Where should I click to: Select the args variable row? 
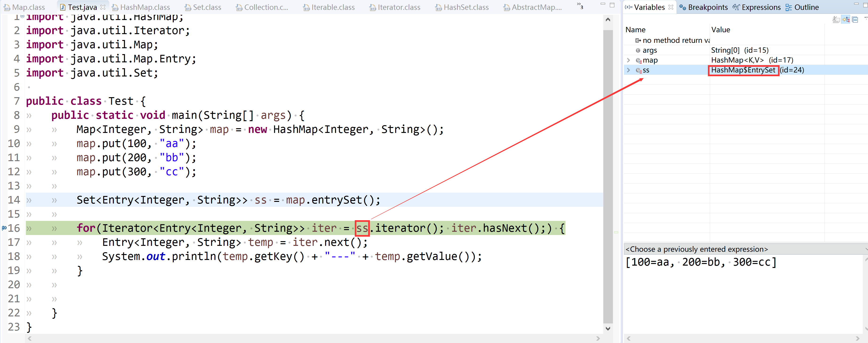pos(650,50)
